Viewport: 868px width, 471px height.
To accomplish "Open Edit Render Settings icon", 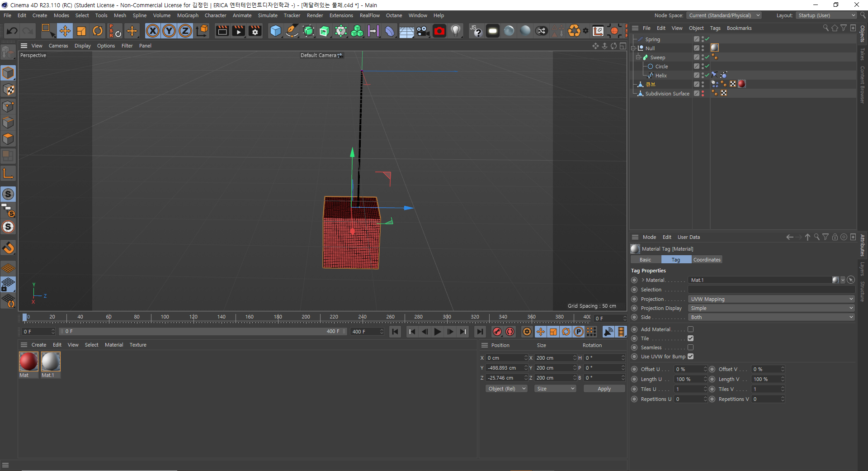I will pos(255,31).
